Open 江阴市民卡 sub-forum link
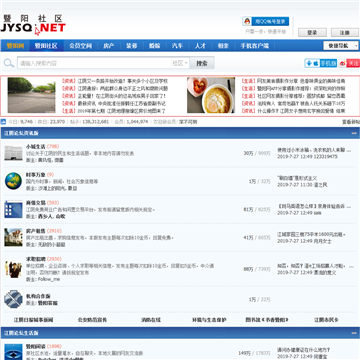Viewport: 360px width, 360px height. (326, 320)
